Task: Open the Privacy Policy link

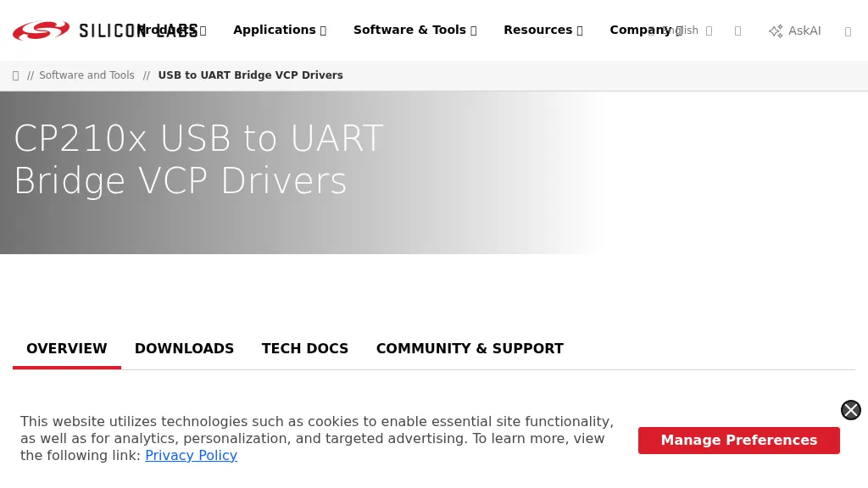Action: click(191, 455)
